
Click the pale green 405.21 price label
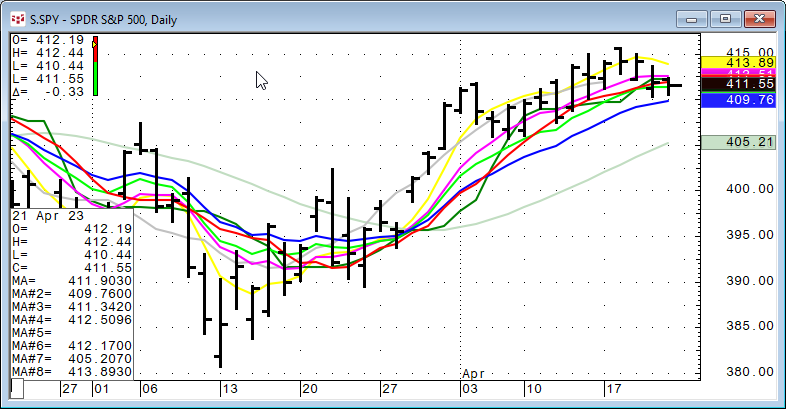738,142
